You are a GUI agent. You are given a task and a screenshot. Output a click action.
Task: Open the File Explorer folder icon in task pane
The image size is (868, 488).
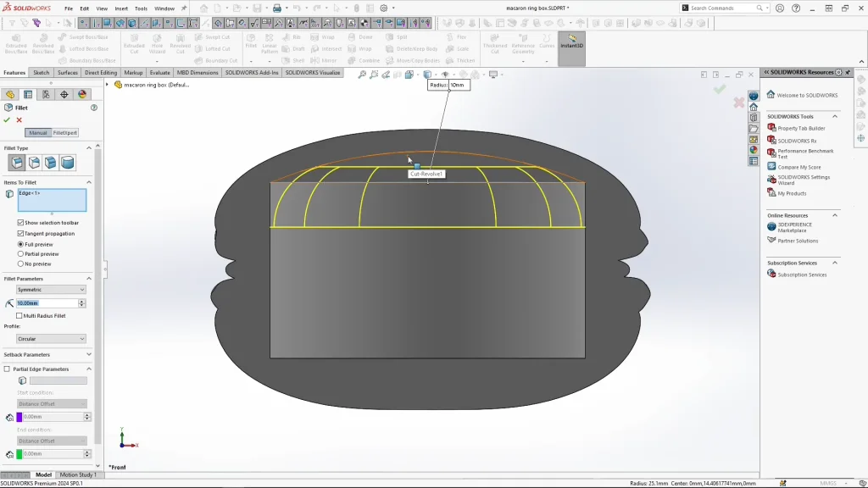click(754, 129)
